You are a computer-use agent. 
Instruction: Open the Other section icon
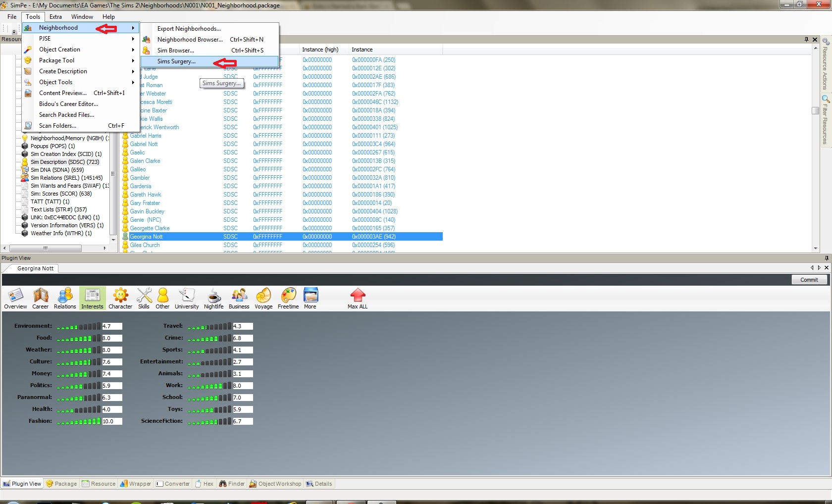pos(162,299)
